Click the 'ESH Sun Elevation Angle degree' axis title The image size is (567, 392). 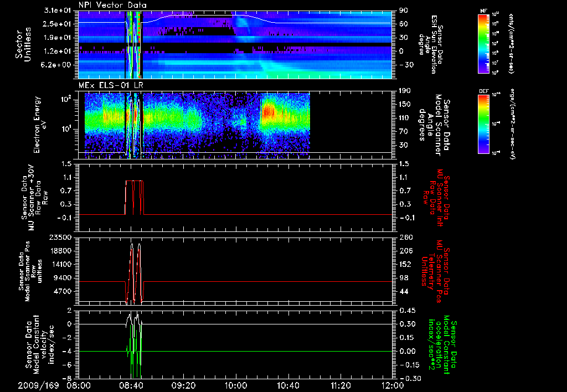pos(430,44)
